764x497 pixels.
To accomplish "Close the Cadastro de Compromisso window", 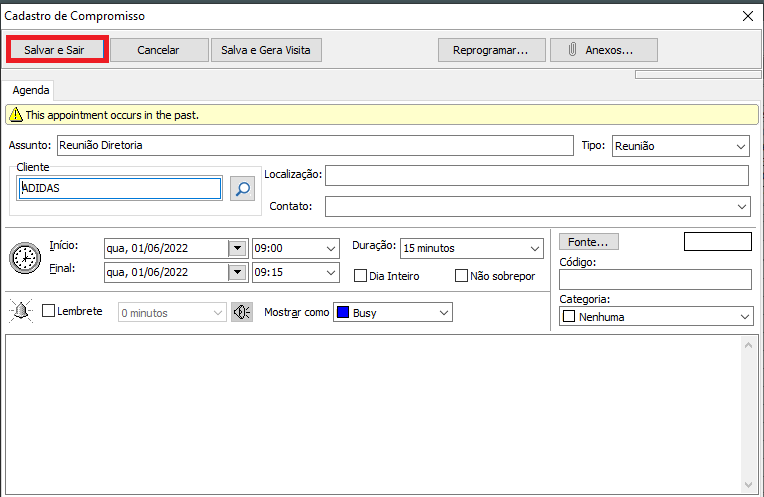I will tap(748, 16).
